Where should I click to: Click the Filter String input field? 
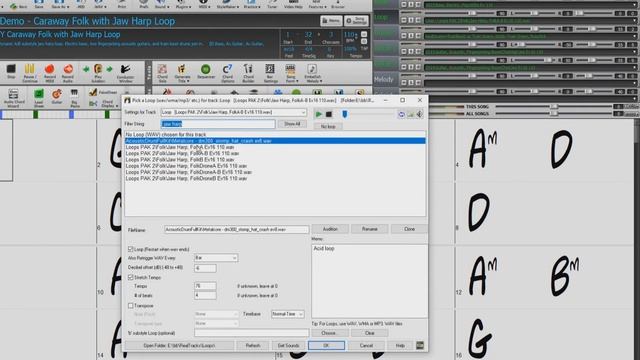[218, 124]
